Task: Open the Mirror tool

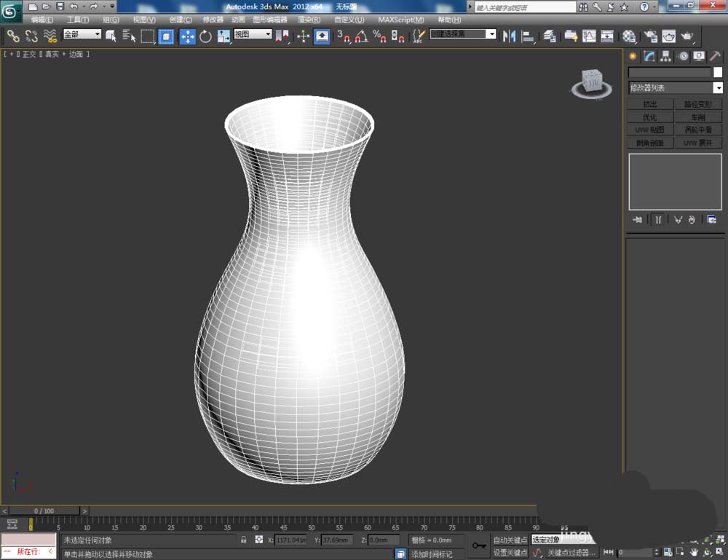Action: click(510, 36)
